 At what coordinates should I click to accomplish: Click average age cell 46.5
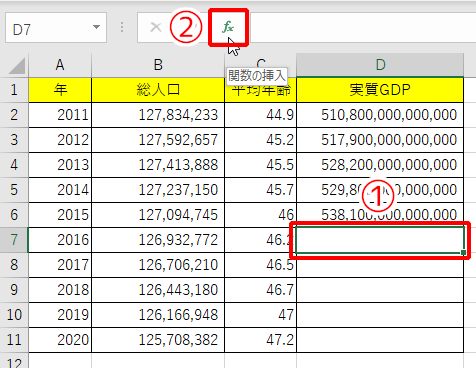click(x=261, y=265)
